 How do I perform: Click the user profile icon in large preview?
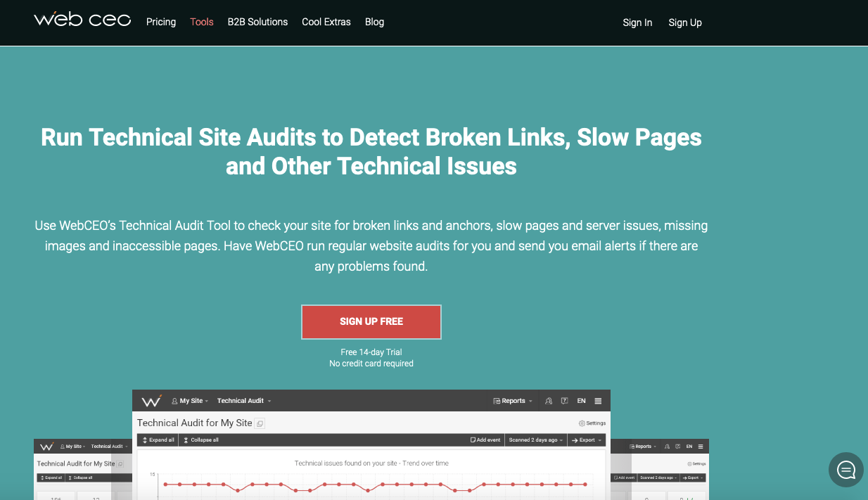549,401
